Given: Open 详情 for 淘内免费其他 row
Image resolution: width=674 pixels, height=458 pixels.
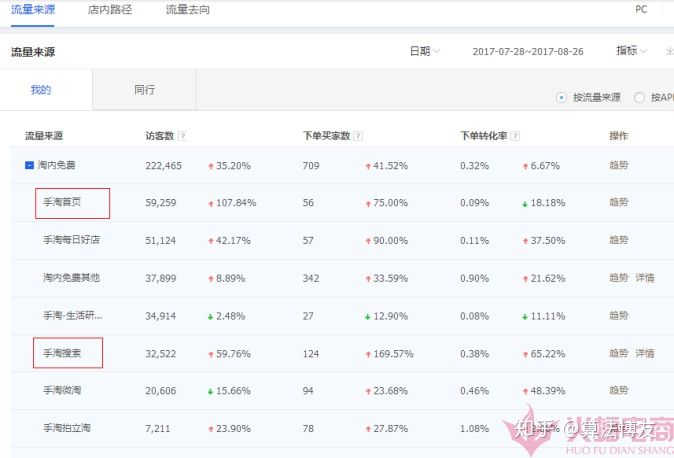Looking at the screenshot, I should pos(645,278).
